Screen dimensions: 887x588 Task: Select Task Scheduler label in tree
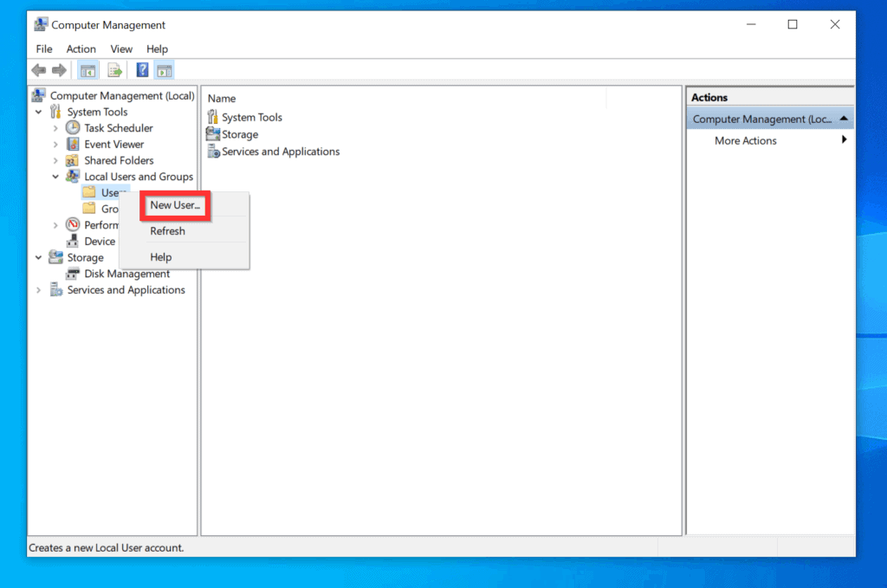tap(118, 128)
